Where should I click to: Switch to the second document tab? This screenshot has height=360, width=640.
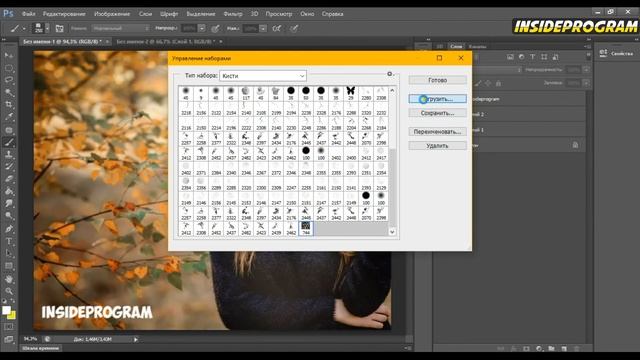(x=165, y=42)
